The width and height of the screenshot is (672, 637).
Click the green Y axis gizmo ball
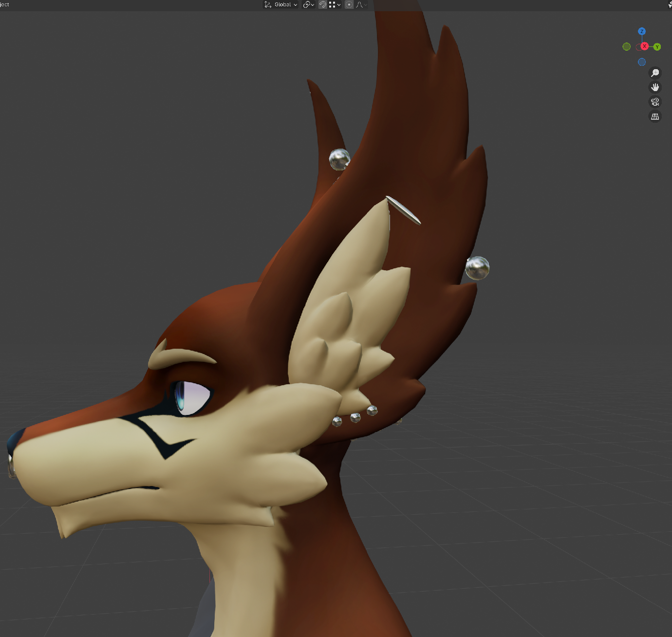coord(657,47)
